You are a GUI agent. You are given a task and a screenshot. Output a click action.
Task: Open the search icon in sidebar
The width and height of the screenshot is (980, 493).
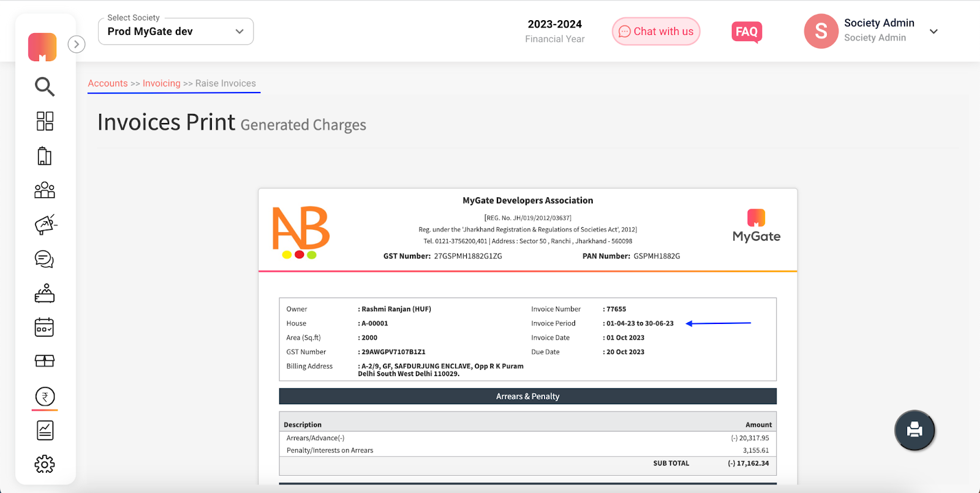(x=45, y=86)
